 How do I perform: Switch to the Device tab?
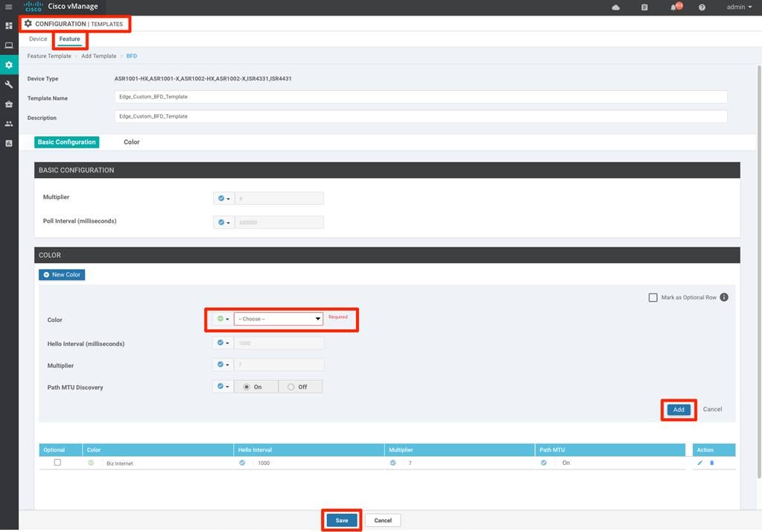coord(38,39)
